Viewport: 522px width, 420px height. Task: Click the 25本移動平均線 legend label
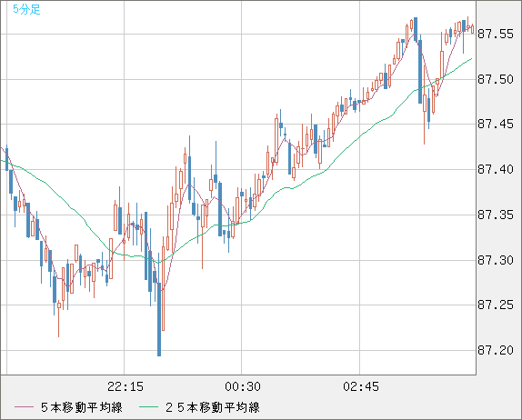pos(213,407)
